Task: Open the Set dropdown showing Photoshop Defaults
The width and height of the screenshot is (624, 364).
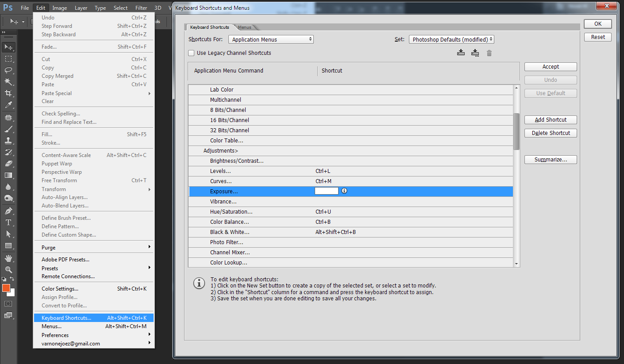Action: [x=451, y=39]
